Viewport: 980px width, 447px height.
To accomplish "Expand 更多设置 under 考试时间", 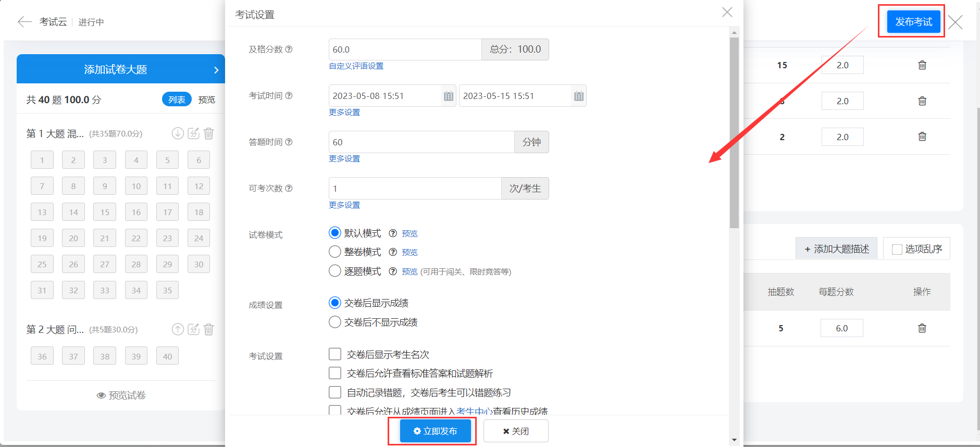I will 344,113.
